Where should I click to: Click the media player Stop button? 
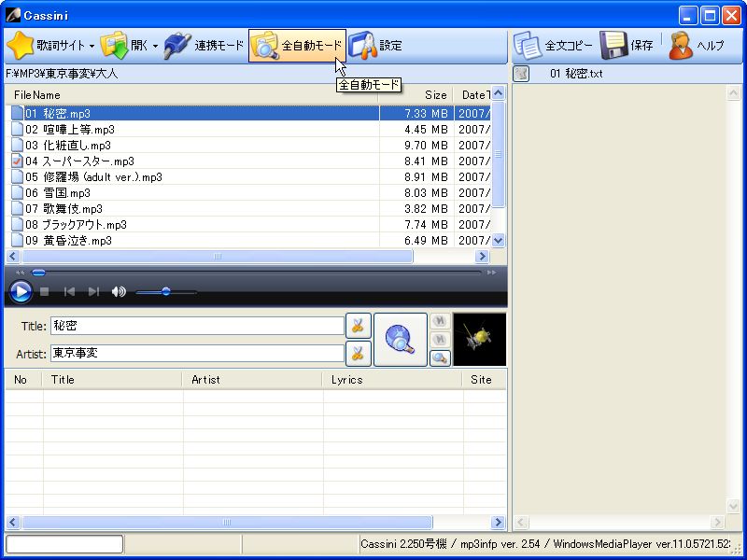(x=45, y=291)
